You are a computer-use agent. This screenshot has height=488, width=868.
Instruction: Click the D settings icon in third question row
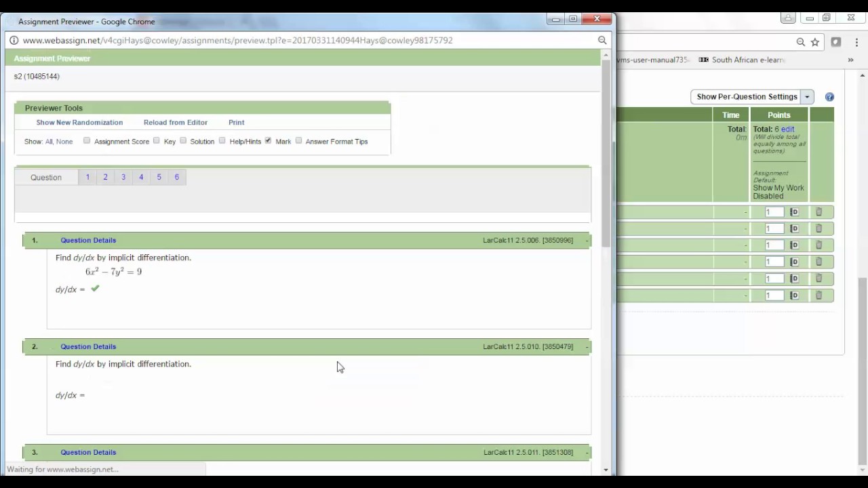(x=794, y=245)
